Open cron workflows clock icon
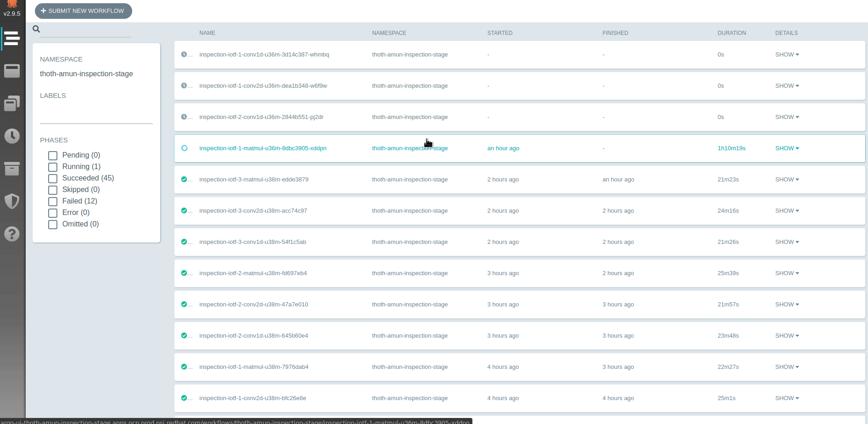The image size is (868, 424). 12,136
